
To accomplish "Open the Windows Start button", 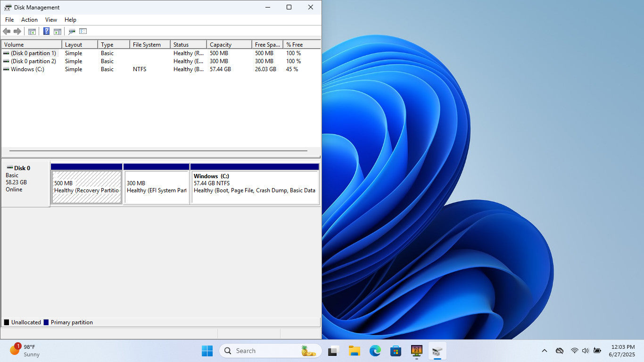I will tap(207, 351).
